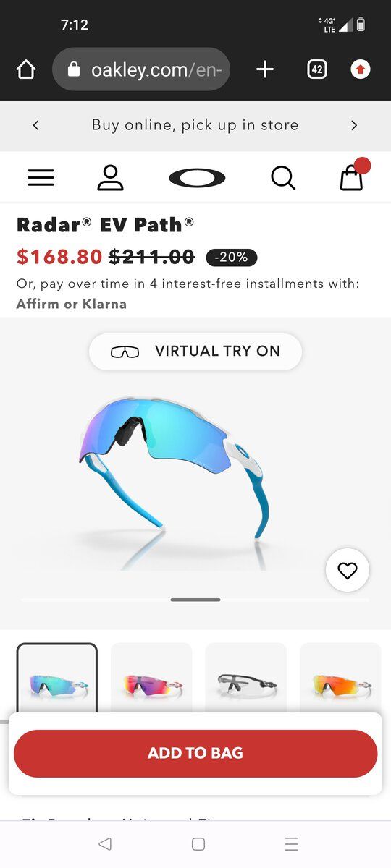Tap the image carousel position indicator

click(195, 600)
